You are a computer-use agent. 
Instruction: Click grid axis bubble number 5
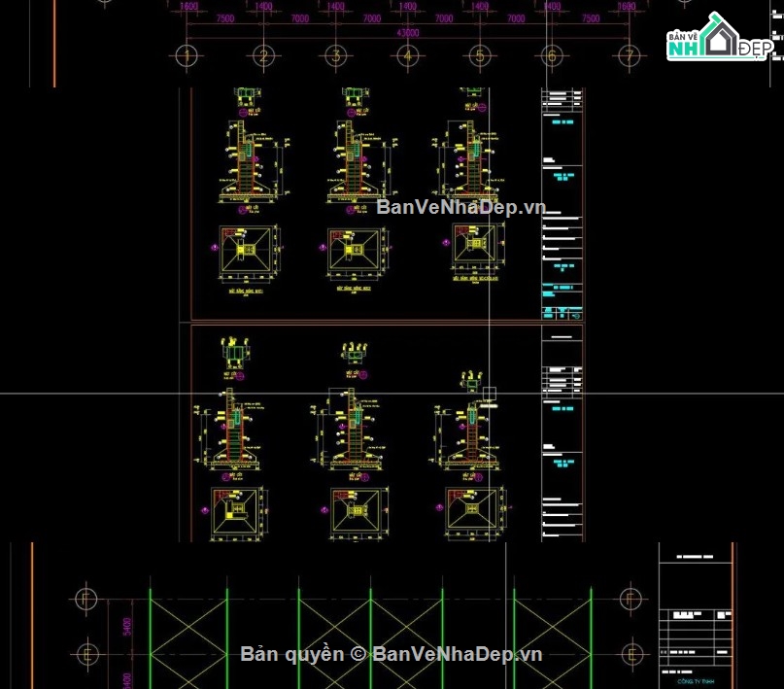coord(480,55)
